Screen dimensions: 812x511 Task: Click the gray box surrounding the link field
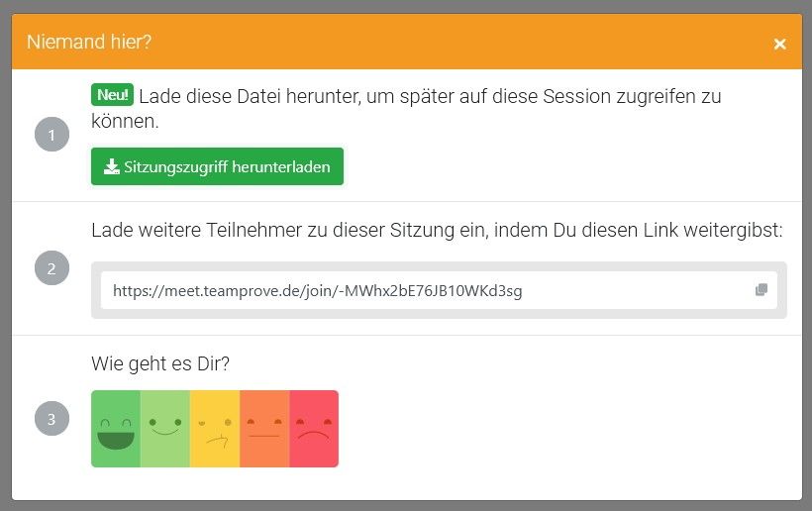439,313
